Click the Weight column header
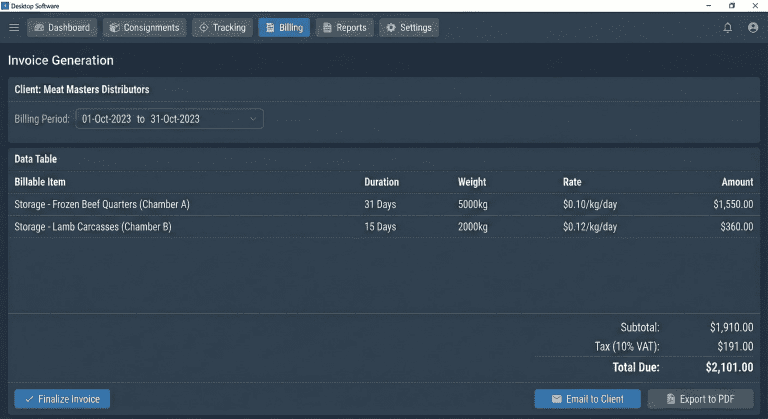Screen dimensions: 768x419 pos(472,182)
